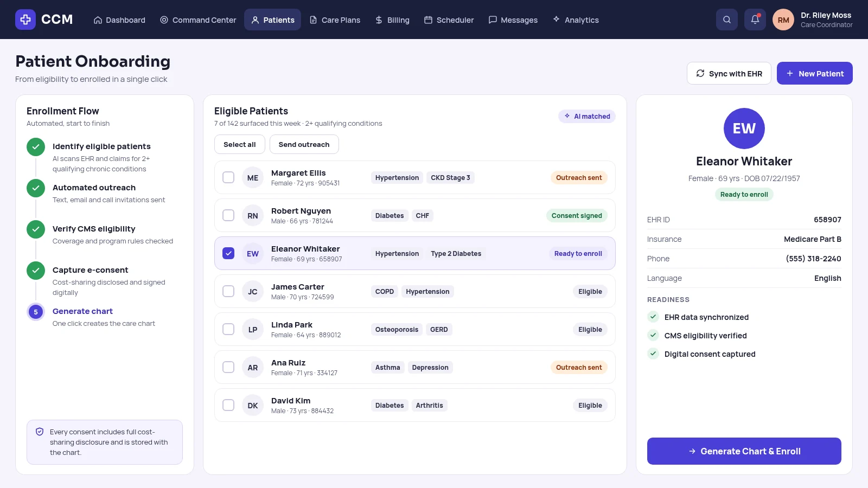Click Select all button
This screenshot has width=868, height=488.
[x=240, y=144]
